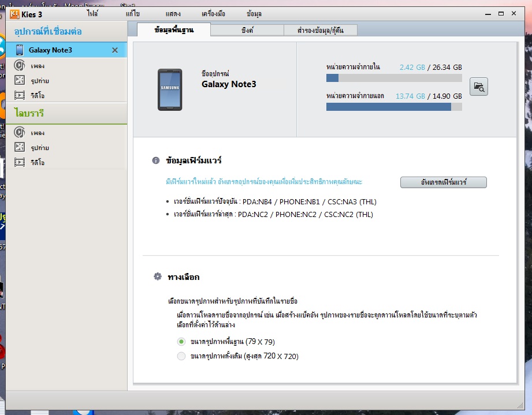Viewport: 532px width, 415px height.
Task: Close the Kies 3 window
Action: 514,13
